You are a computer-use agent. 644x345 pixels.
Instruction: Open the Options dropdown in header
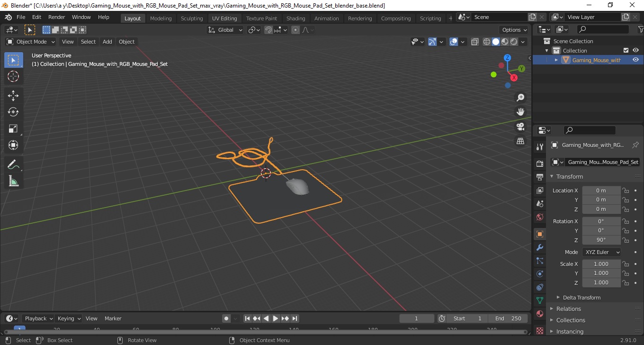click(515, 30)
